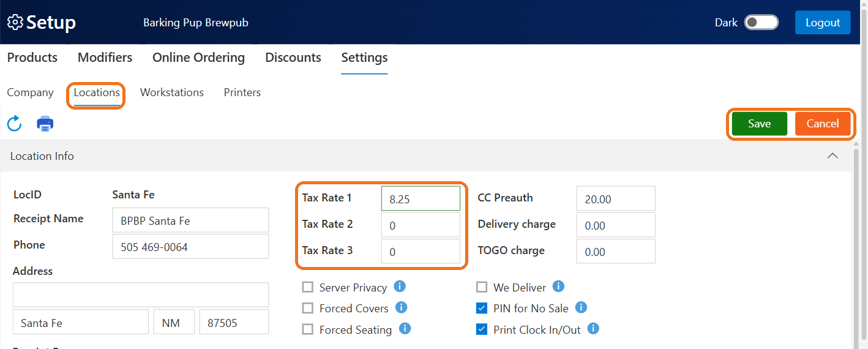Click the Tax Rate 1 field
868x349 pixels.
coord(421,199)
